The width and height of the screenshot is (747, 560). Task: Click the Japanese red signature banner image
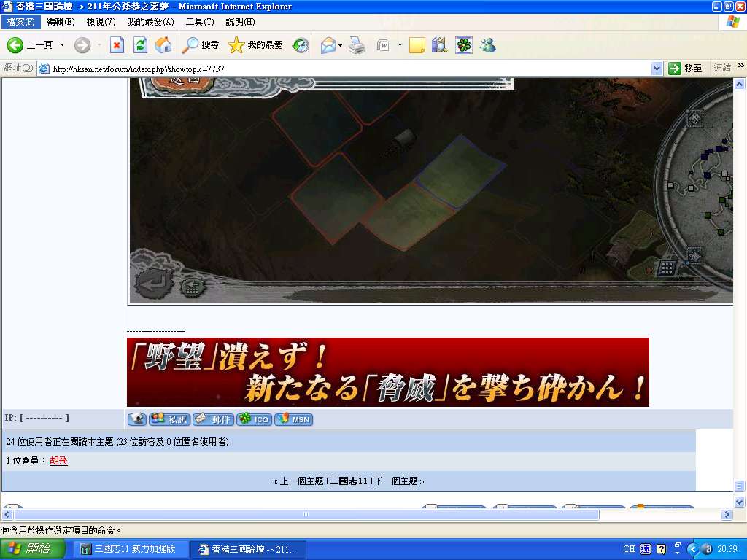(388, 373)
